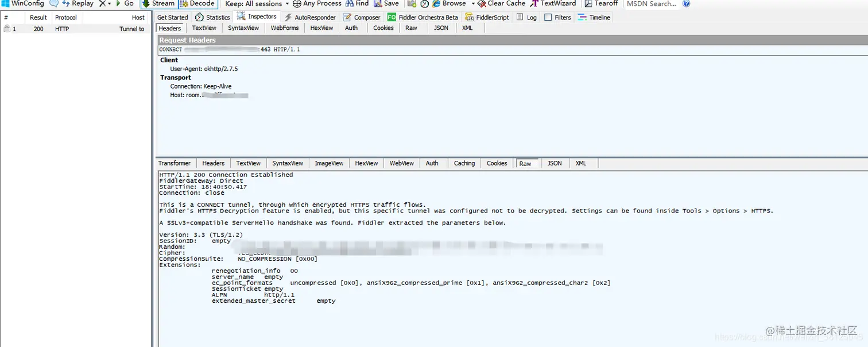Open the FiddlerScript tab
The height and width of the screenshot is (347, 868).
(487, 17)
